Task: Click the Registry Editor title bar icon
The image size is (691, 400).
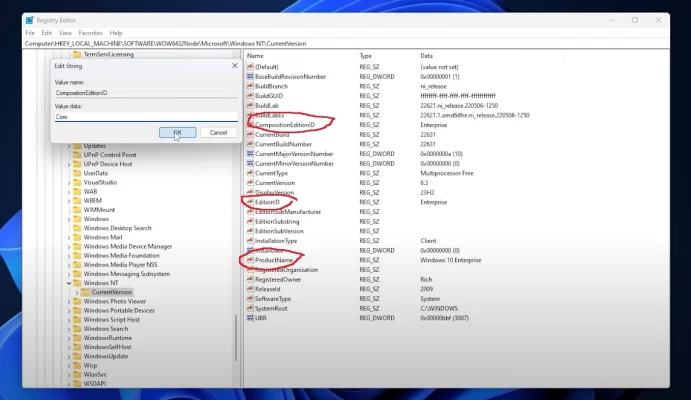Action: click(x=29, y=19)
